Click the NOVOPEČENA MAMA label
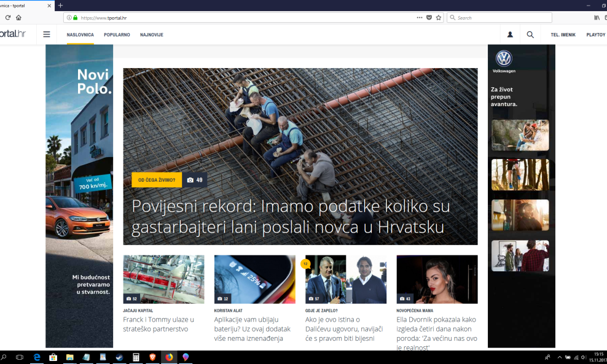The width and height of the screenshot is (607, 364). click(x=415, y=311)
